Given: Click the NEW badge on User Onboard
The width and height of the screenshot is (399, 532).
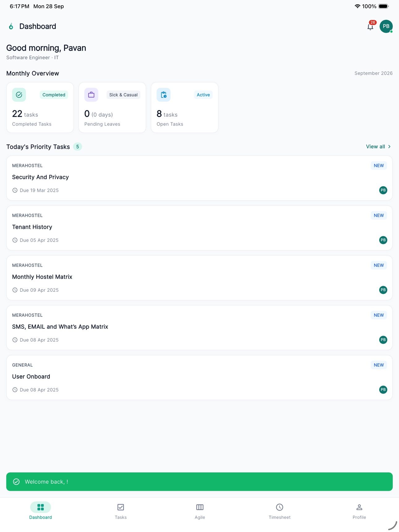Looking at the screenshot, I should pos(379,365).
